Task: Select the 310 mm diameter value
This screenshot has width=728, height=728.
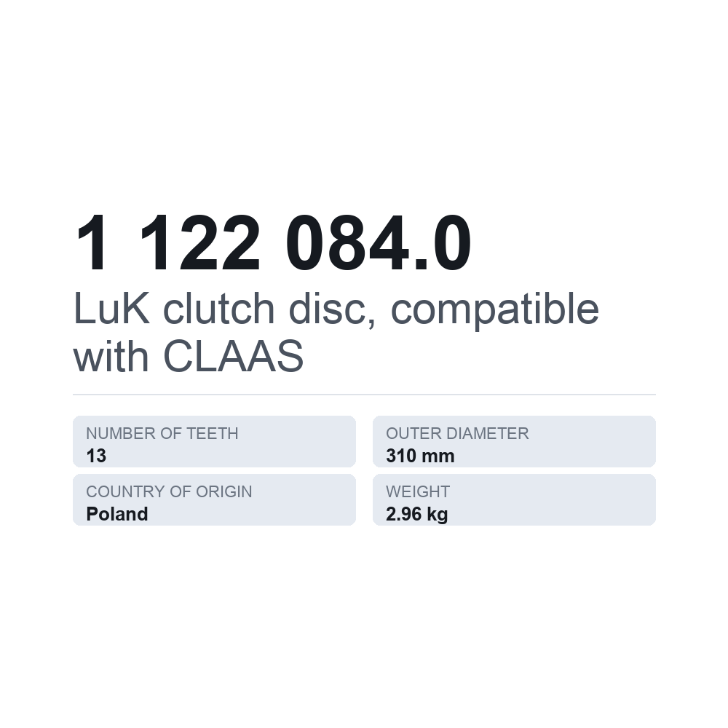Action: [x=420, y=456]
